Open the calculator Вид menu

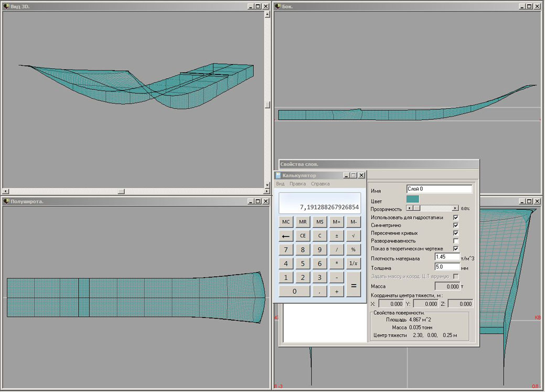coord(280,184)
